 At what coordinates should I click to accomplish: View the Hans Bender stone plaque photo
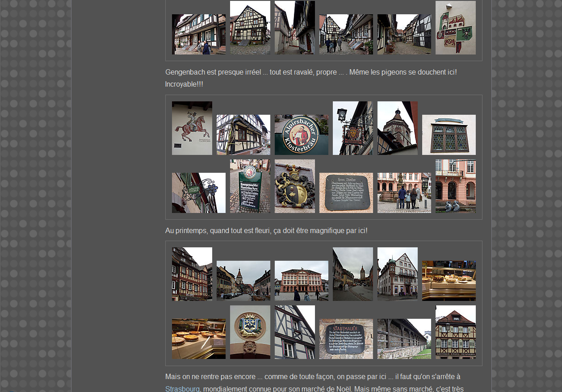point(346,193)
